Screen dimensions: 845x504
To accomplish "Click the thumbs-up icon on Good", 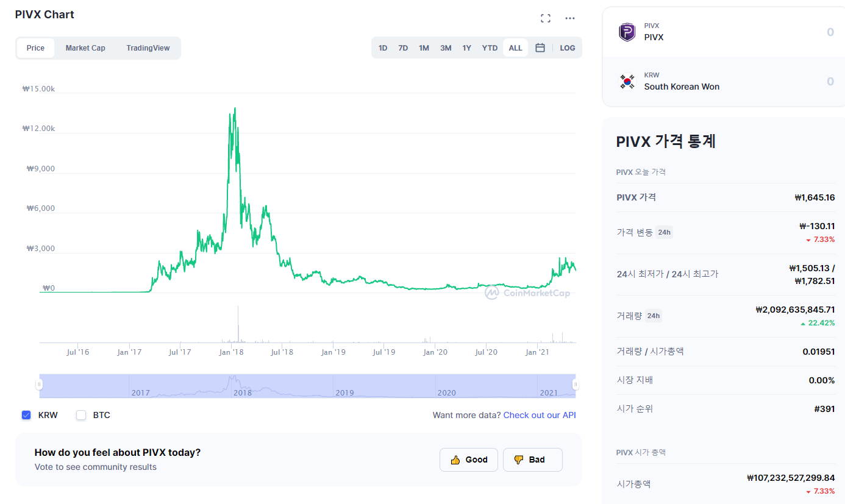I will coord(455,460).
